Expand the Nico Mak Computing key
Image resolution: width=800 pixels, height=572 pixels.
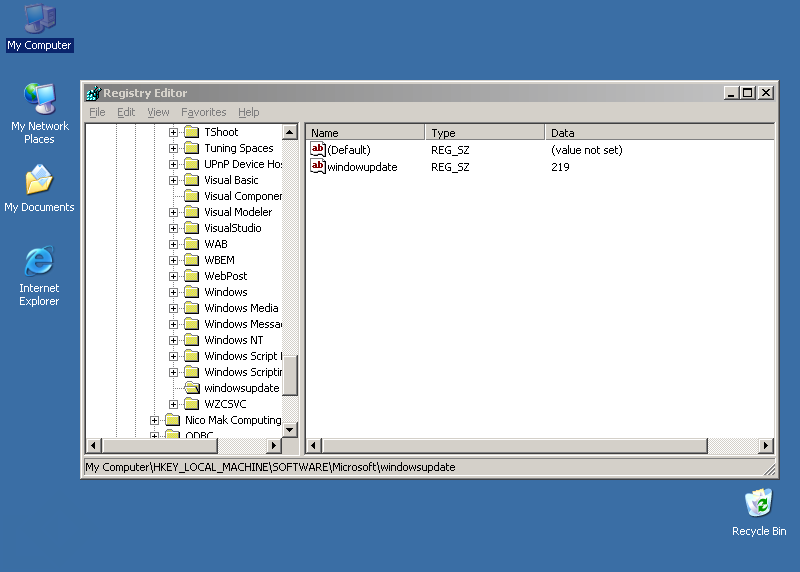(x=154, y=420)
